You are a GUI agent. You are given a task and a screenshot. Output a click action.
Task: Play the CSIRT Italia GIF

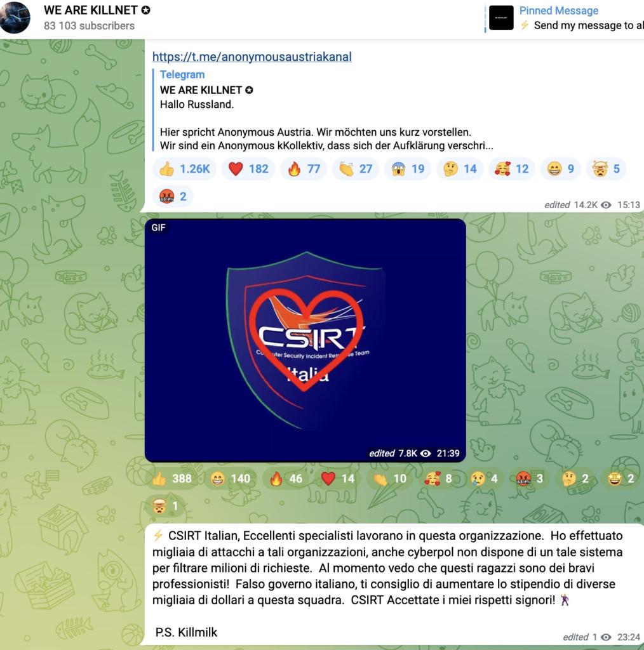tap(305, 340)
